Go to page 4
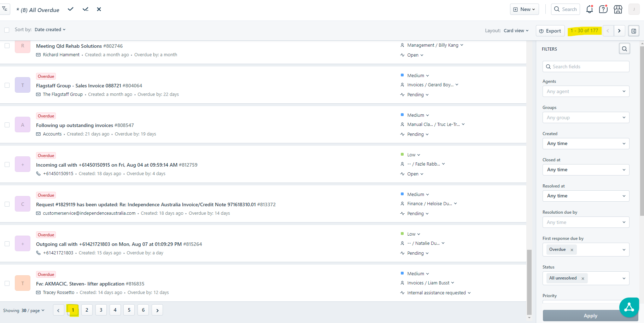The width and height of the screenshot is (644, 323). click(115, 310)
